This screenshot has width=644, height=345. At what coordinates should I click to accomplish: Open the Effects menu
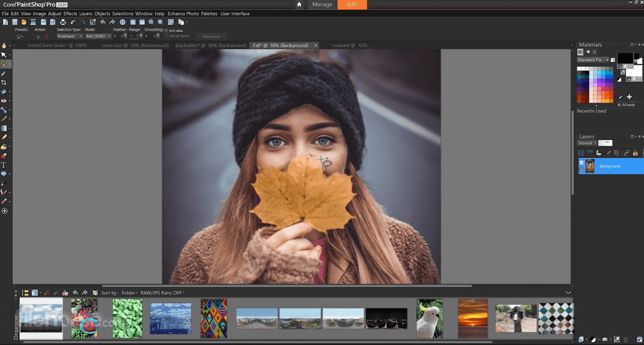click(70, 14)
